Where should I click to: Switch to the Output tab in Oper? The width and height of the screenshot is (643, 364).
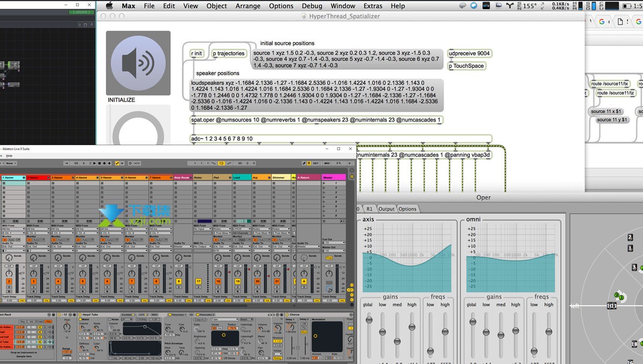[x=386, y=209]
